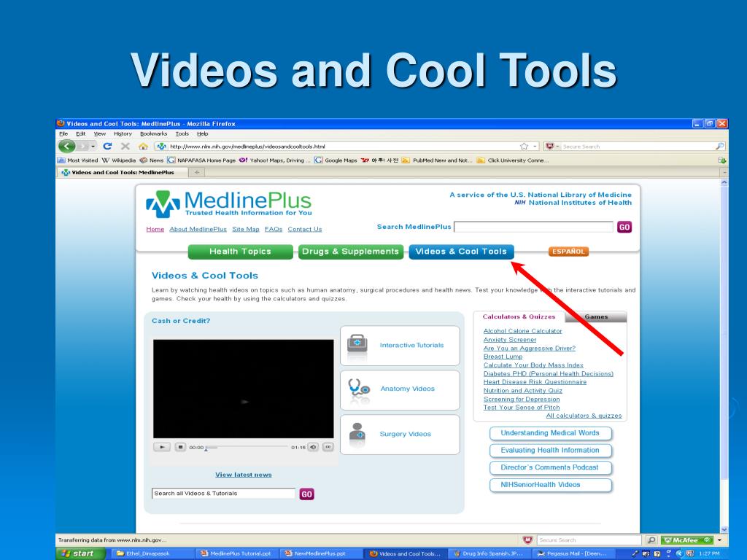747x560 pixels.
Task: Open the History menu
Action: click(123, 134)
